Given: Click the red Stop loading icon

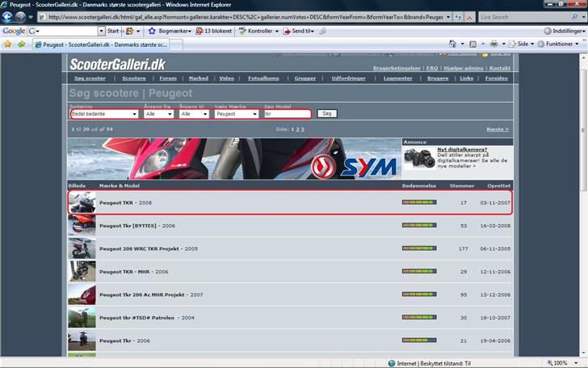Looking at the screenshot, I should 469,17.
